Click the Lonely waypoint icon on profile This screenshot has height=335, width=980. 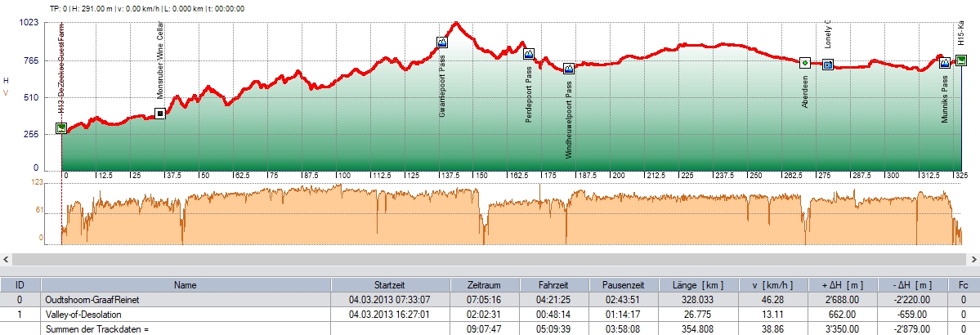[827, 65]
